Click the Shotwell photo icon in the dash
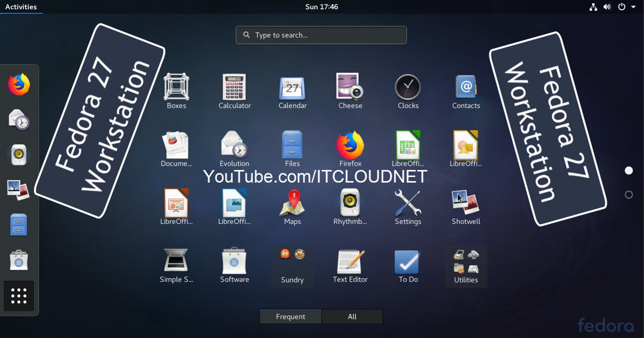The height and width of the screenshot is (338, 644). [x=19, y=190]
